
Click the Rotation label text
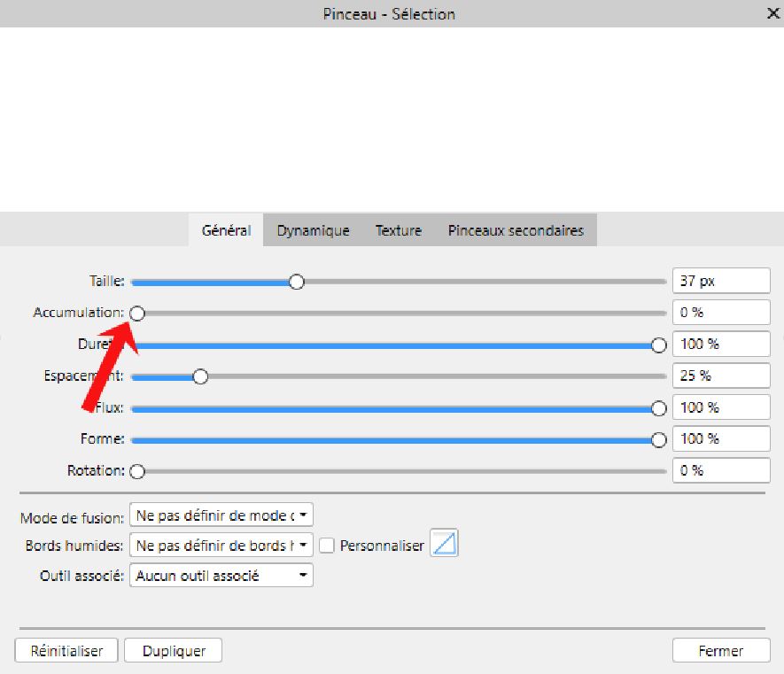pyautogui.click(x=96, y=470)
